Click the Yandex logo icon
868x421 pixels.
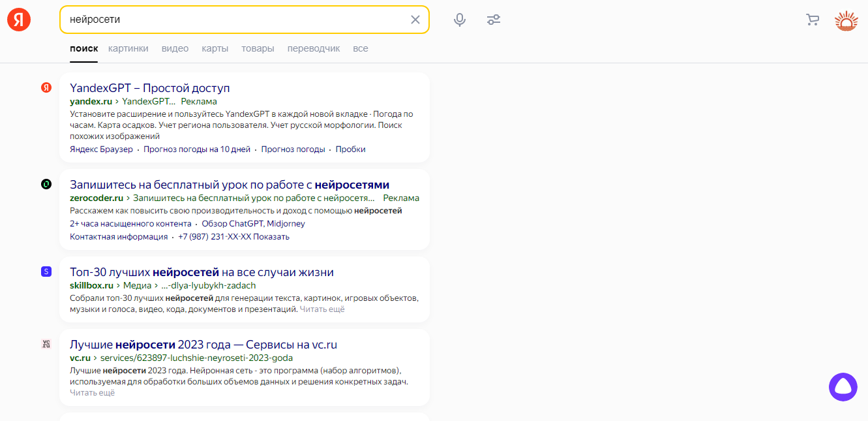click(x=19, y=20)
